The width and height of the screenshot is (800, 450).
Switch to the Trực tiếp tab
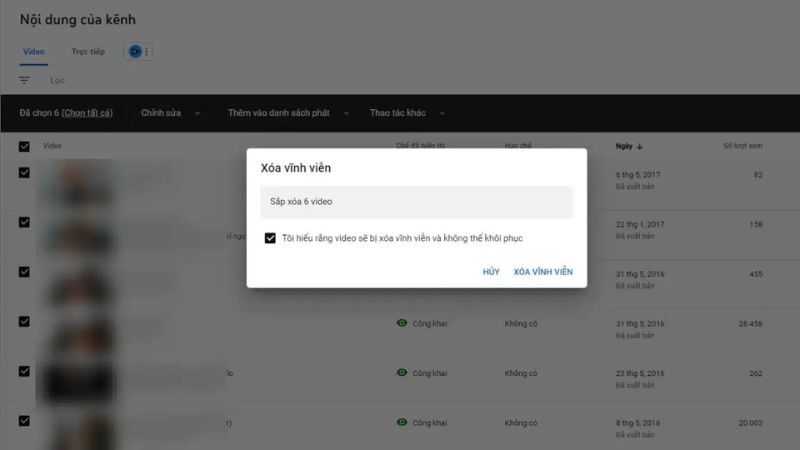point(87,51)
